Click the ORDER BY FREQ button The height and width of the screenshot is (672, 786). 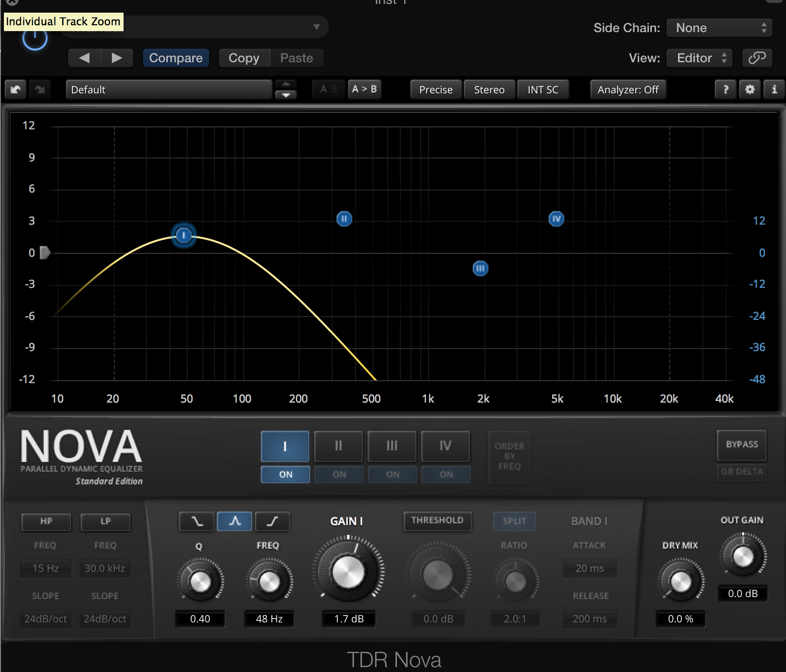pyautogui.click(x=509, y=456)
